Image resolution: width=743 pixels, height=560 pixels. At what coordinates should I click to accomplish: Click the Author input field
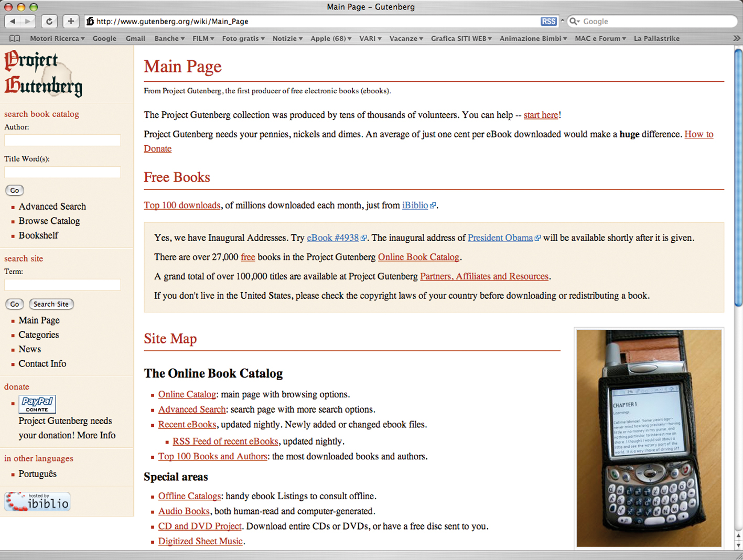click(x=62, y=140)
